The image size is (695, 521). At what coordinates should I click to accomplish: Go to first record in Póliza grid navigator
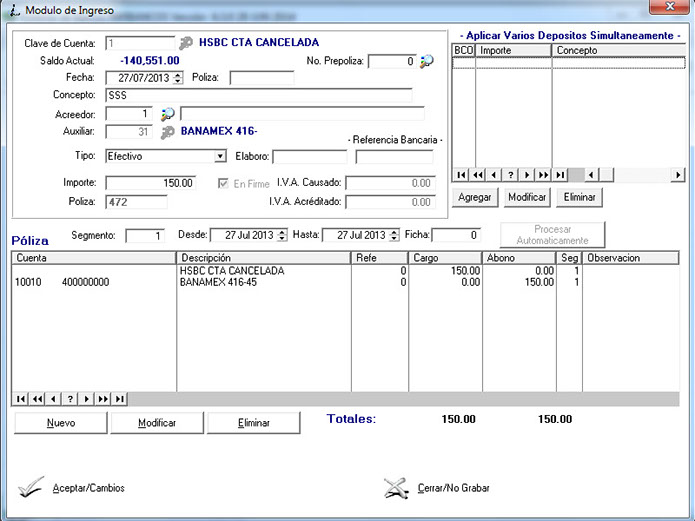22,398
